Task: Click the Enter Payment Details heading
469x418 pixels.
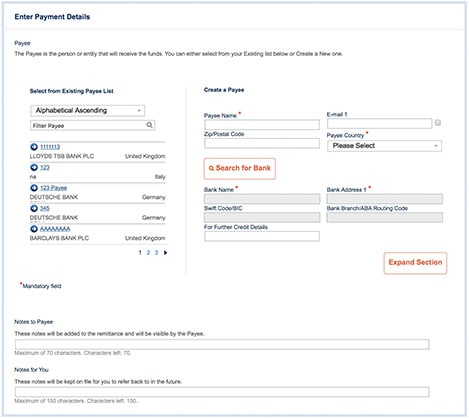Action: pyautogui.click(x=52, y=17)
